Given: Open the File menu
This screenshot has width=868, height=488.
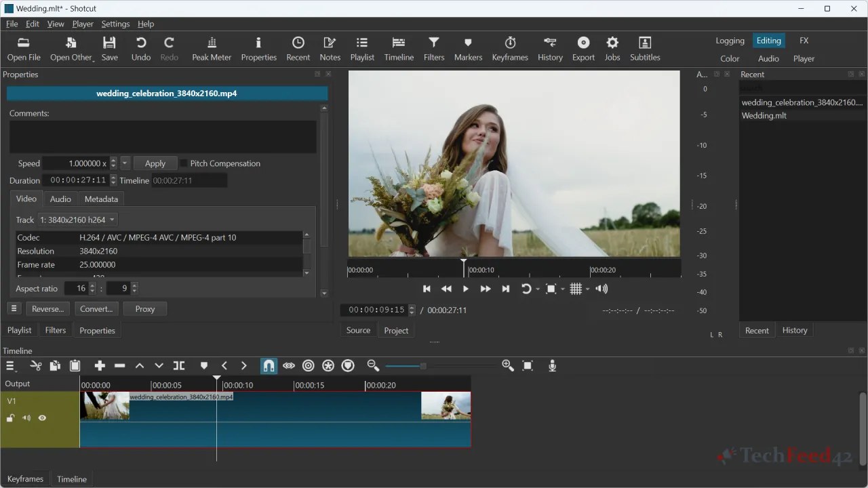Looking at the screenshot, I should (12, 24).
